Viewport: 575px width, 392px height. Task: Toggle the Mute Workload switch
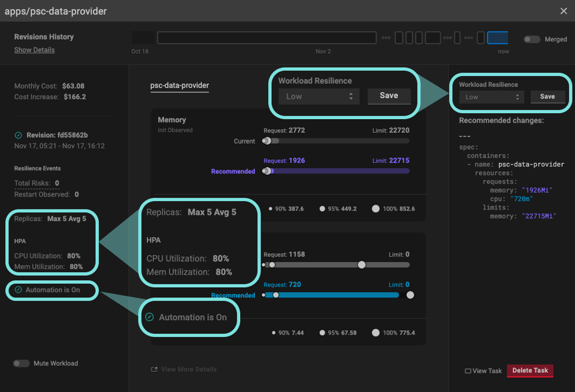pyautogui.click(x=22, y=363)
